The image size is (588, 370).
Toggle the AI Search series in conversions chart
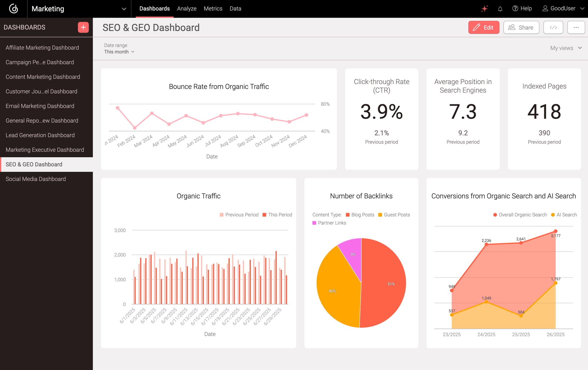tap(564, 215)
